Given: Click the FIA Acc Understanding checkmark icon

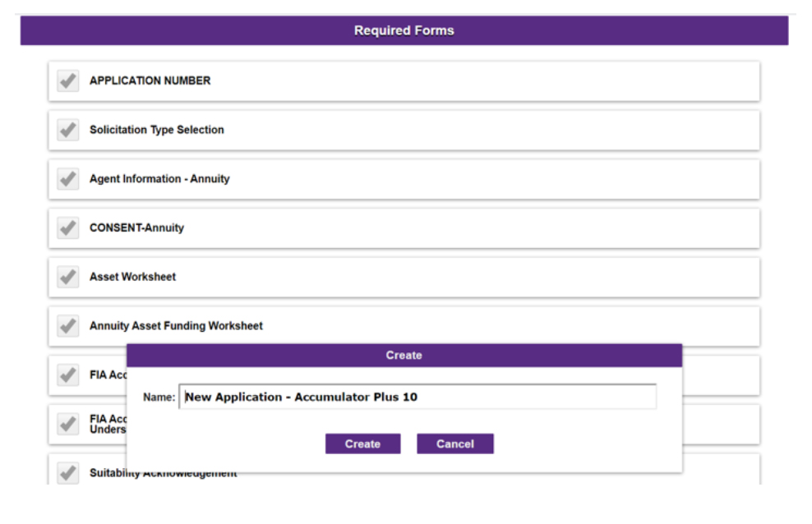Looking at the screenshot, I should (67, 423).
